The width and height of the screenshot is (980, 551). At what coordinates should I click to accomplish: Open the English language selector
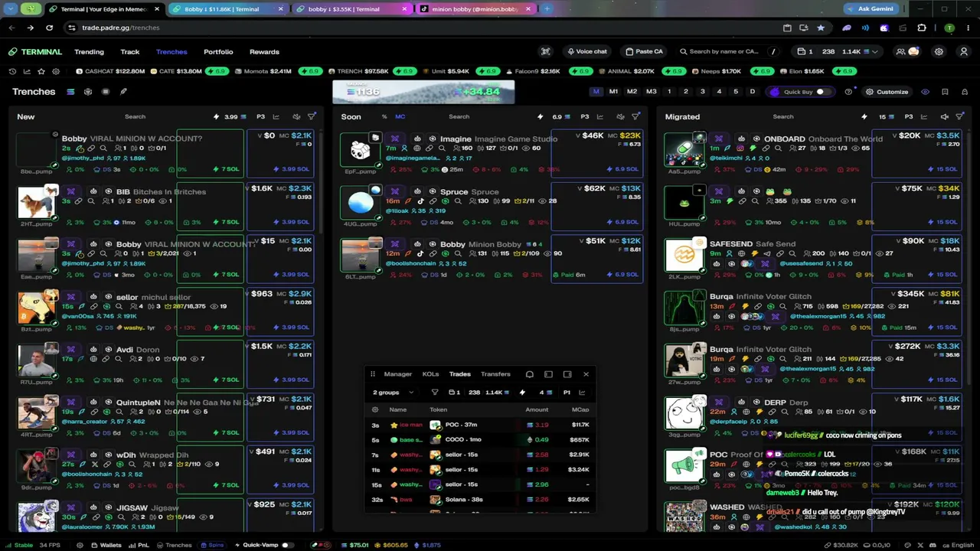[958, 546]
